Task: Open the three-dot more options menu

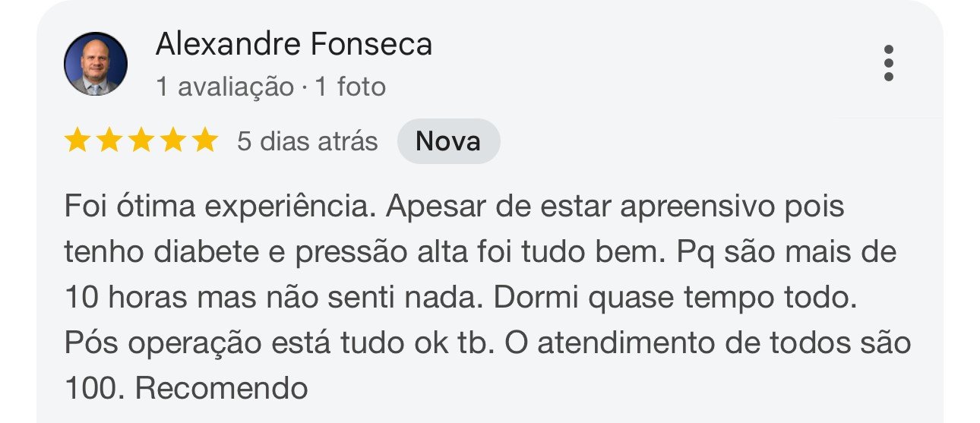Action: coord(888,63)
